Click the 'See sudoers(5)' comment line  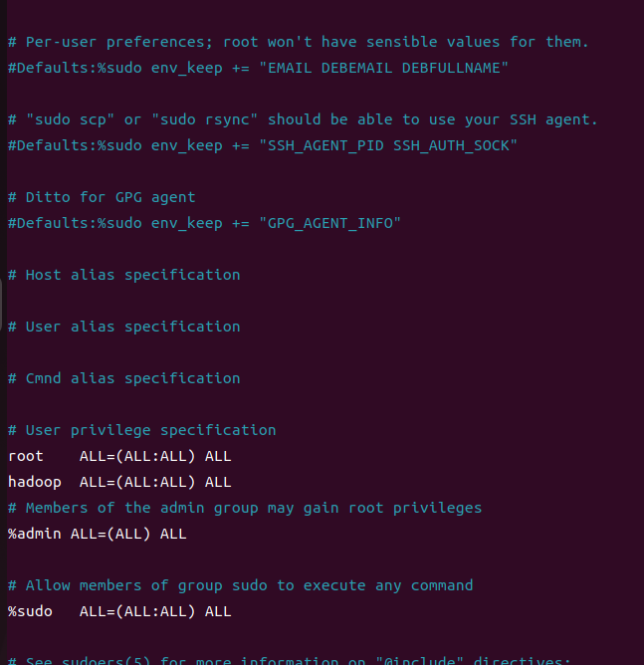290,660
